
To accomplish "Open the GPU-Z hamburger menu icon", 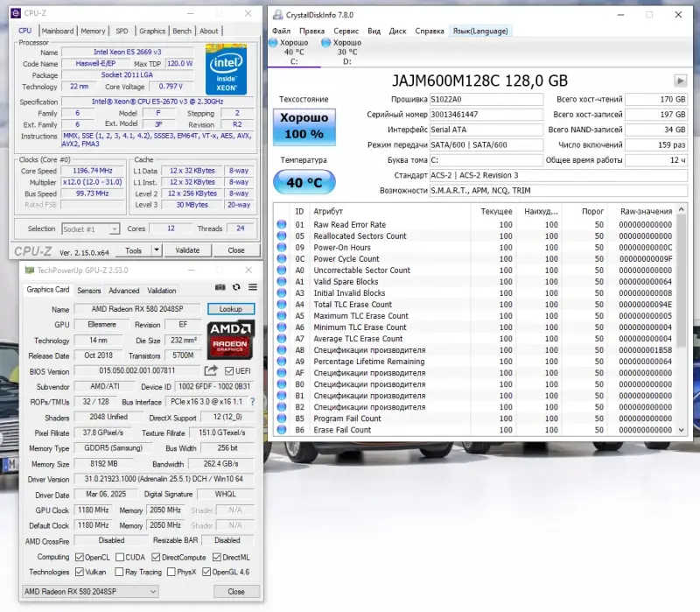I will [x=253, y=287].
